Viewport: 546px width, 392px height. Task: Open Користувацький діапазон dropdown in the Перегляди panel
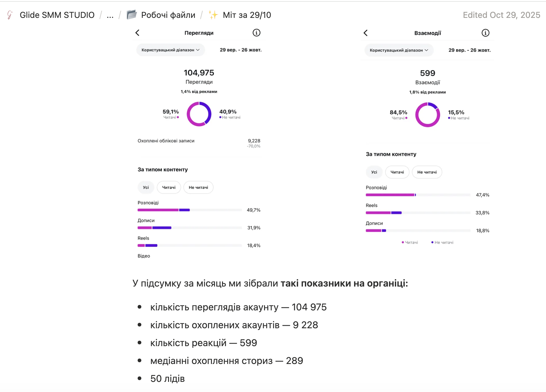(170, 50)
